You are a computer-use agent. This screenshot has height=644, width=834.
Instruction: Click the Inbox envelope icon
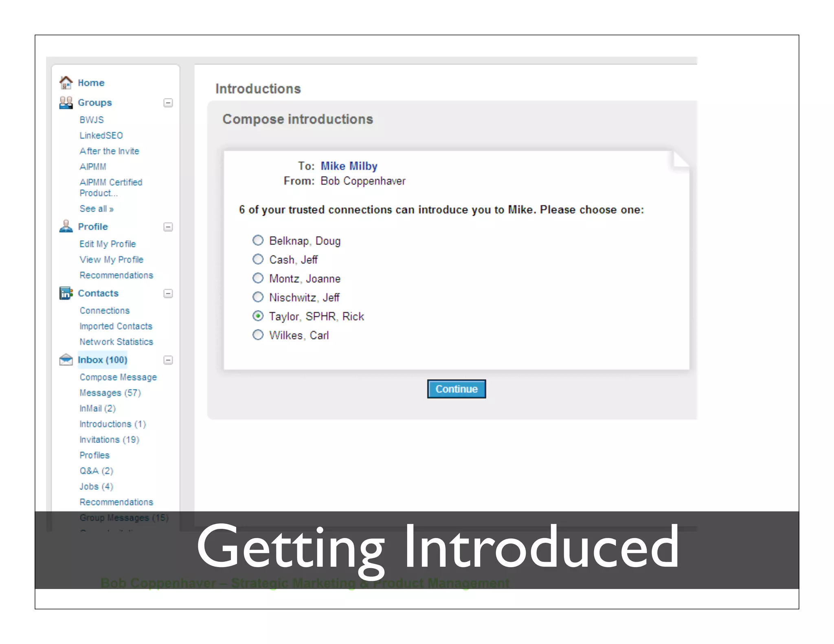click(66, 360)
